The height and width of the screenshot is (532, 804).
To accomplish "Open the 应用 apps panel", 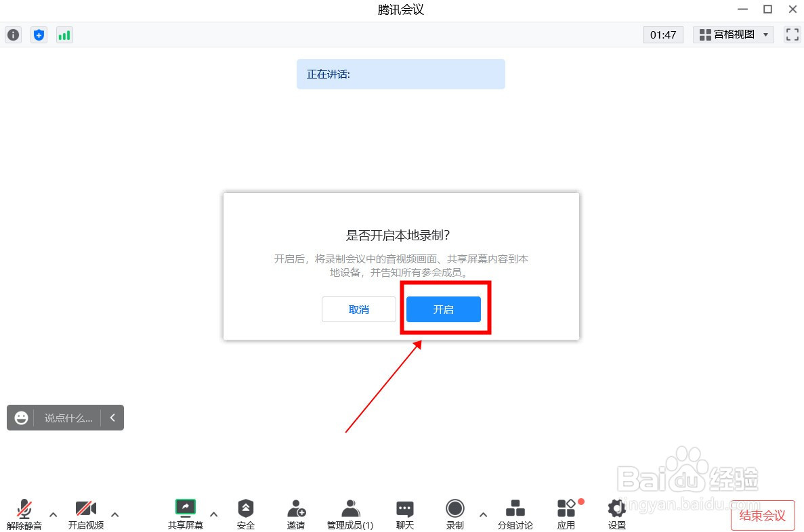I will point(566,514).
